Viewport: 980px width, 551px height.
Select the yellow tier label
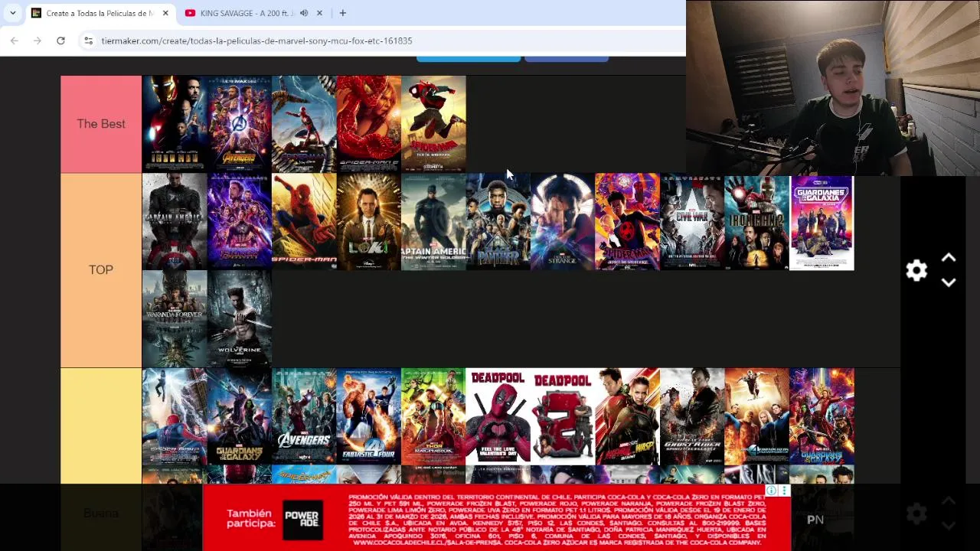coord(101,425)
